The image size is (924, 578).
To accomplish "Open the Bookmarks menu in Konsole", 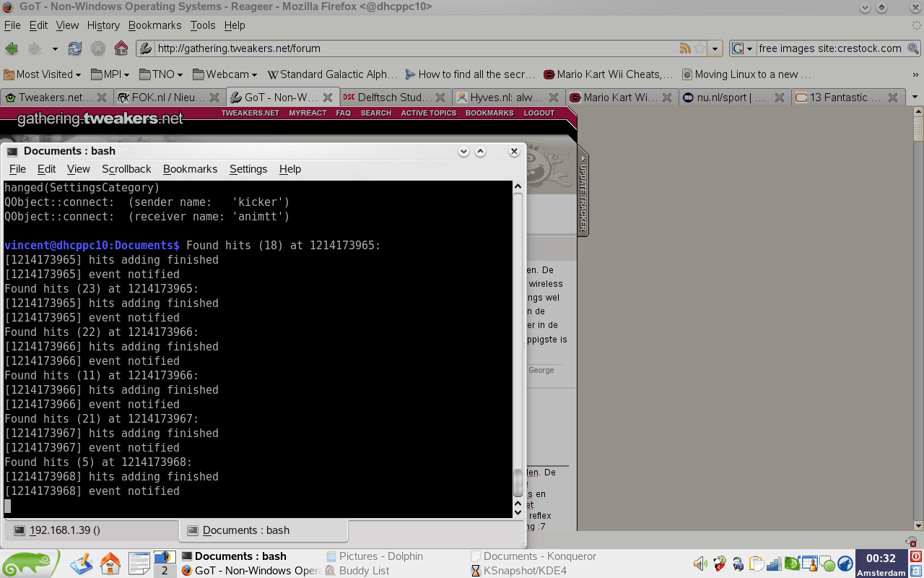I will [x=190, y=169].
